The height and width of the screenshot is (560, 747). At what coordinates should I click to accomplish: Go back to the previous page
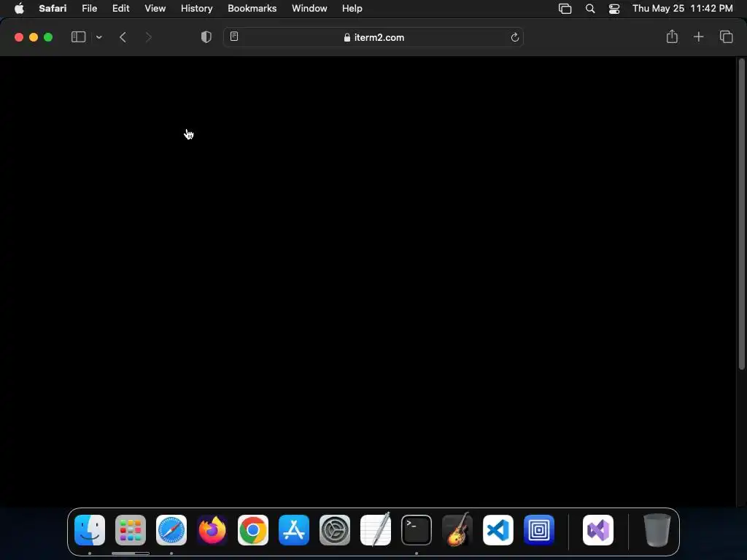[123, 37]
